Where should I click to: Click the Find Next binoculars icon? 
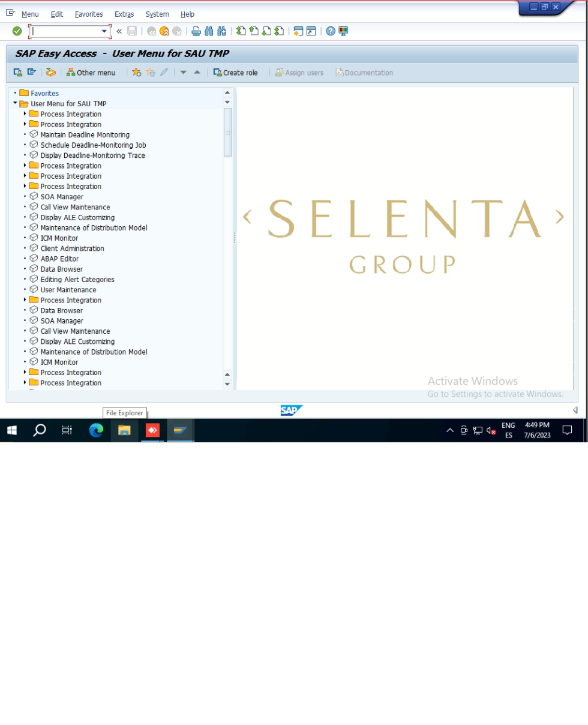tap(221, 31)
